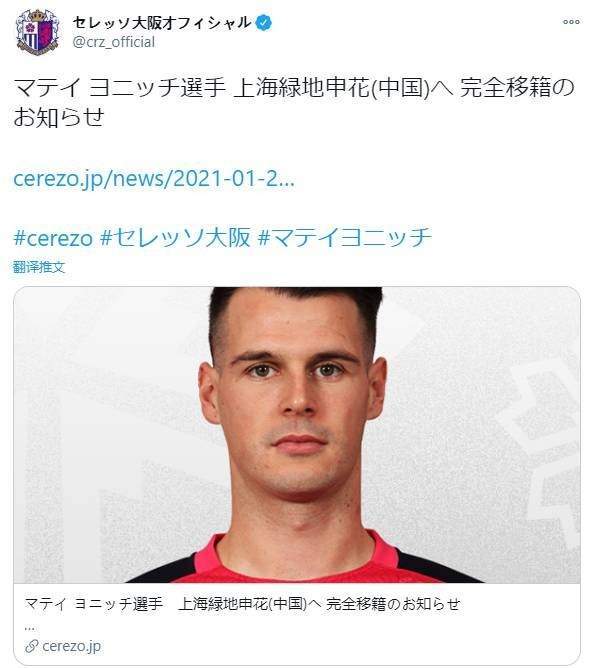Click 翻译推文 to translate the tweet
Image resolution: width=590 pixels, height=668 pixels.
click(x=39, y=267)
